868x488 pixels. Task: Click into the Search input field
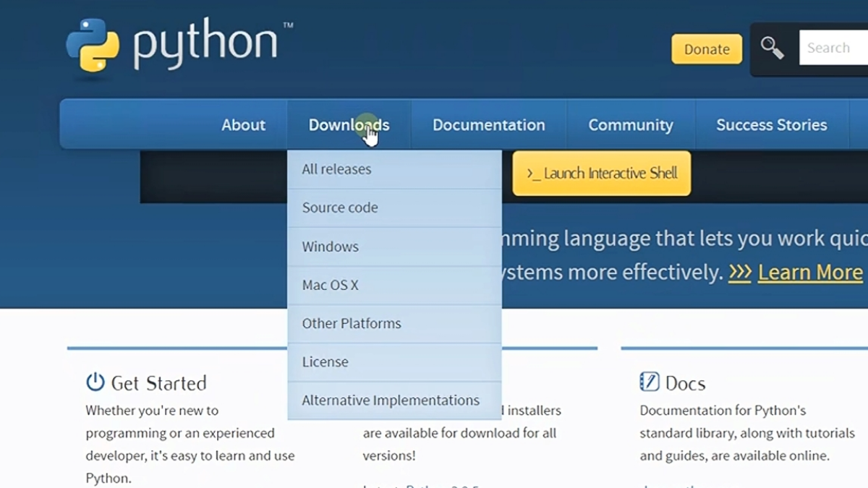833,48
